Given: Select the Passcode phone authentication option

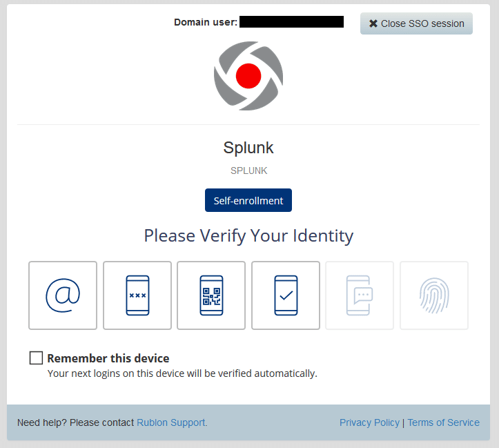Looking at the screenshot, I should [137, 295].
